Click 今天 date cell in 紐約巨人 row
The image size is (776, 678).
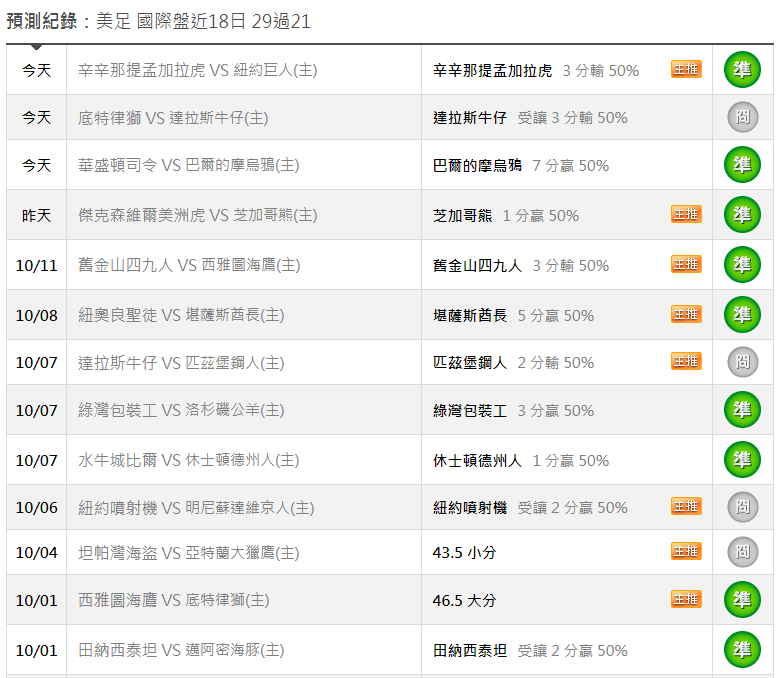(37, 70)
